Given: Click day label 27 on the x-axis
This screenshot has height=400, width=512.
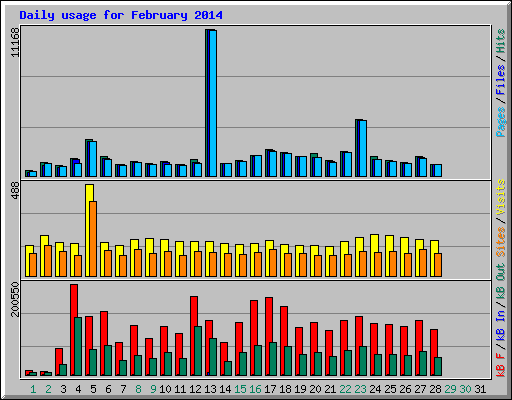Looking at the screenshot, I should point(420,389).
